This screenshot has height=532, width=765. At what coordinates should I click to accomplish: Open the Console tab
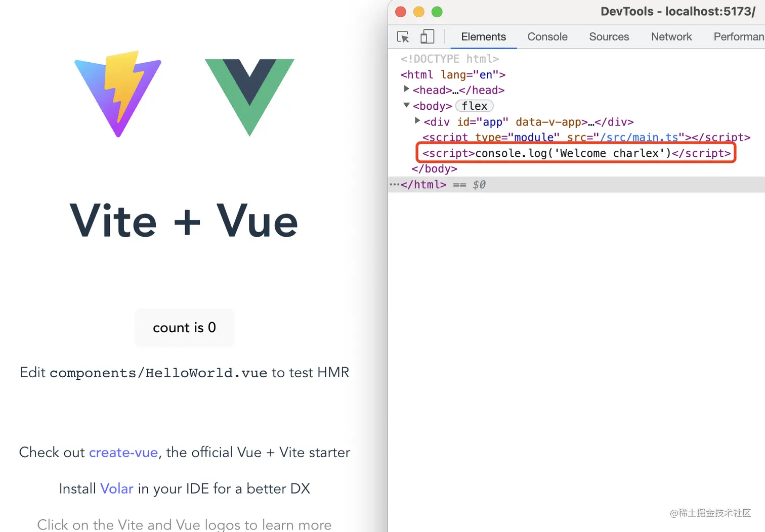point(547,37)
